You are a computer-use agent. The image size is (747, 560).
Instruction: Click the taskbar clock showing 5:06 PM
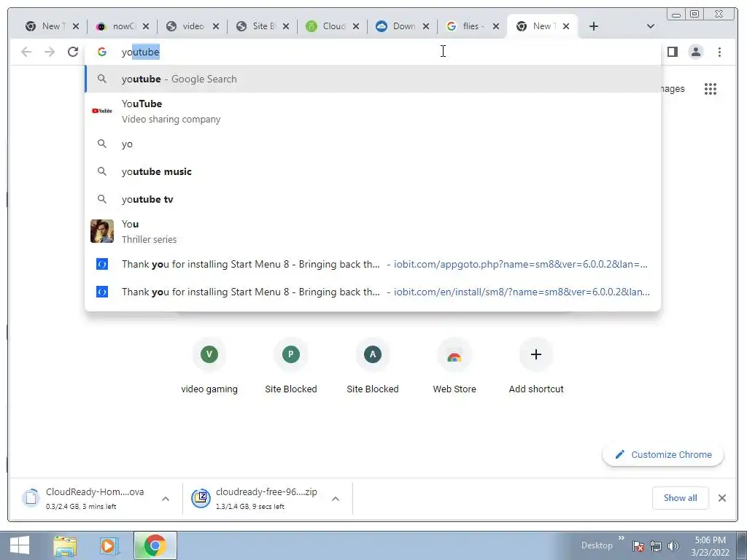(x=710, y=546)
